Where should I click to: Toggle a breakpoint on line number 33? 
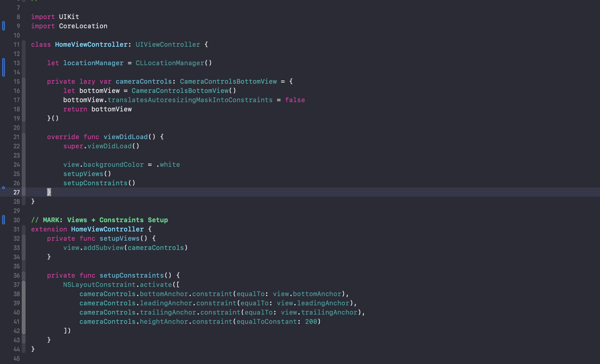click(x=17, y=248)
